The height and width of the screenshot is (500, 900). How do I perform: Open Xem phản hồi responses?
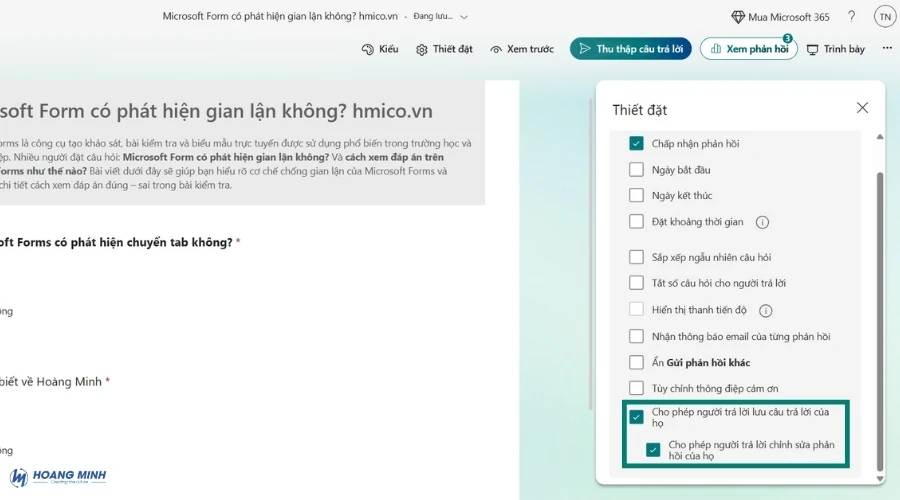(748, 49)
